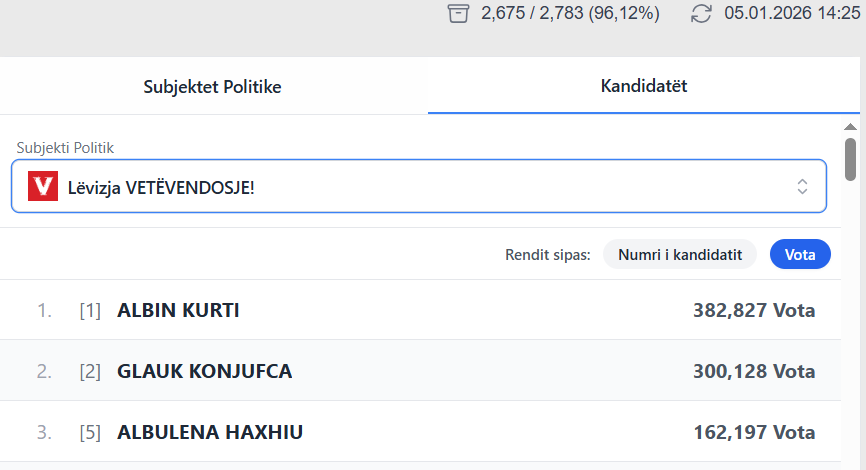The width and height of the screenshot is (866, 470).
Task: Sort candidates by Vota
Action: pos(800,255)
